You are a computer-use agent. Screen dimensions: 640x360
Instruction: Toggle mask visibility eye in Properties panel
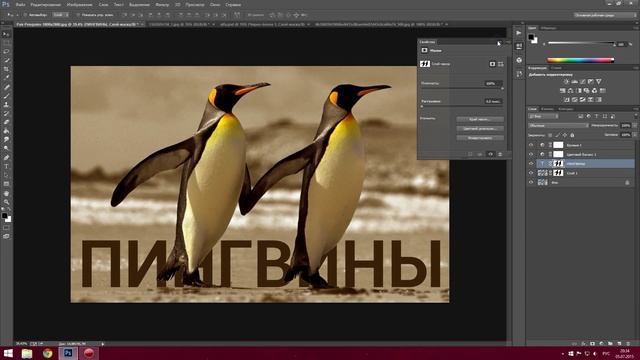(490, 154)
